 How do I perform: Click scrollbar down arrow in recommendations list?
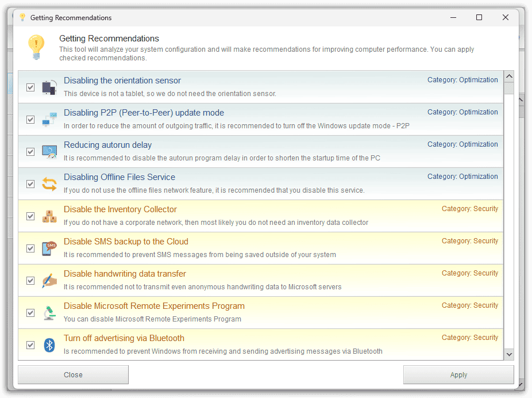pos(509,354)
